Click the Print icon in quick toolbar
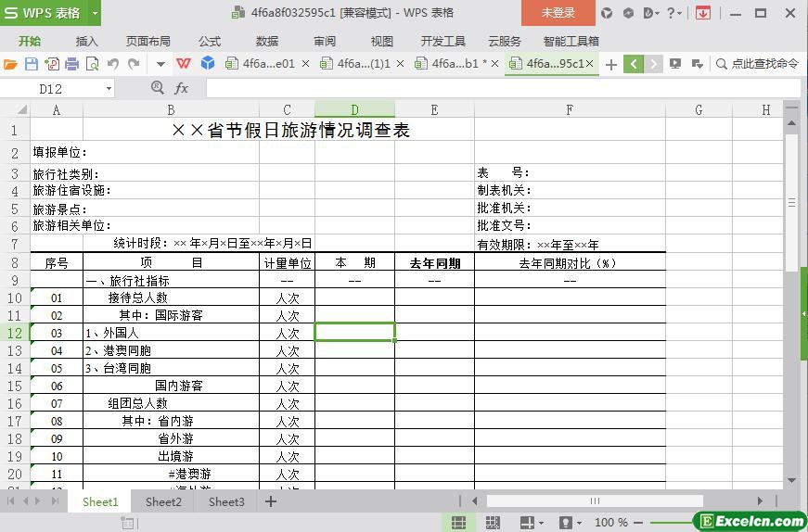This screenshot has width=808, height=532. (71, 64)
